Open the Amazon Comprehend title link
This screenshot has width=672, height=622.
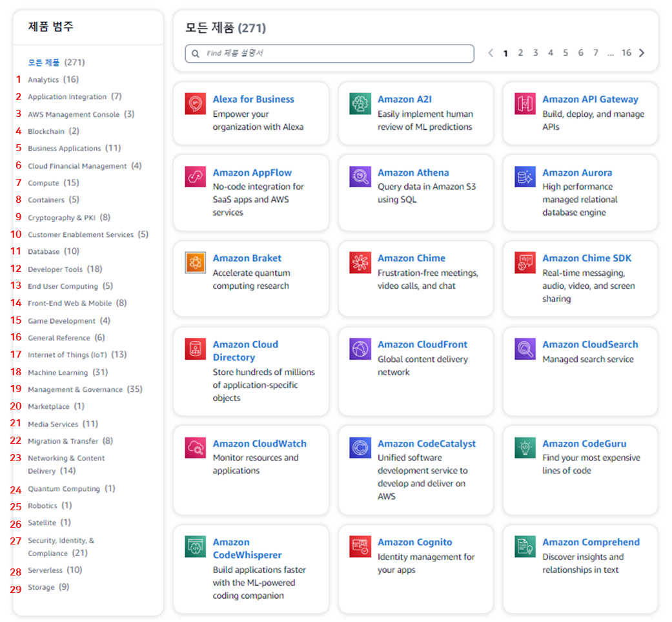pyautogui.click(x=591, y=543)
